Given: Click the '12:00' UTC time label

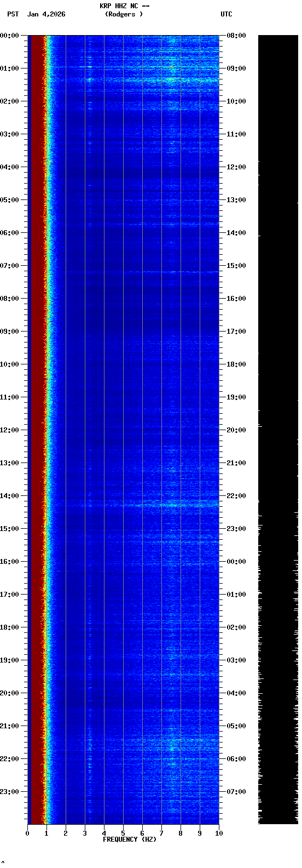Looking at the screenshot, I should 236,167.
